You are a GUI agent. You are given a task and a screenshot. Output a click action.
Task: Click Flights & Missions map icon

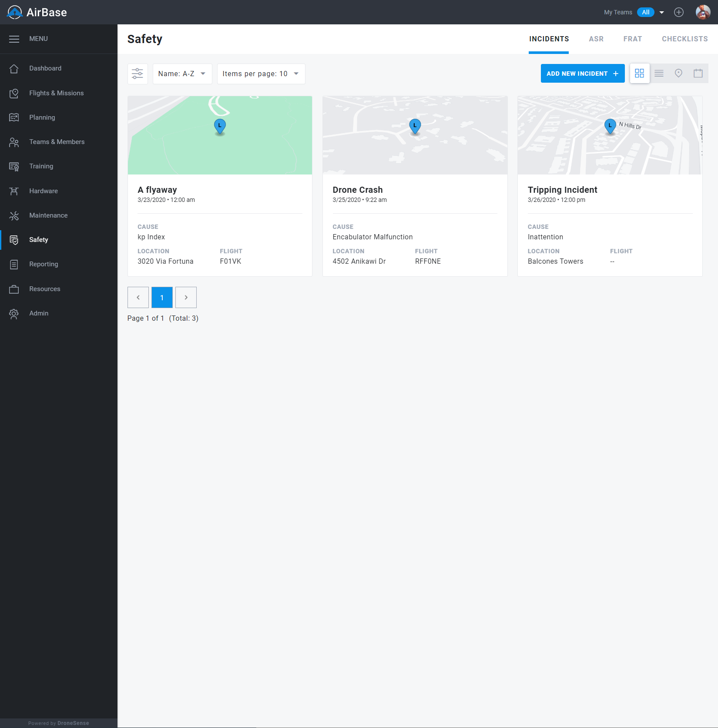tap(14, 93)
